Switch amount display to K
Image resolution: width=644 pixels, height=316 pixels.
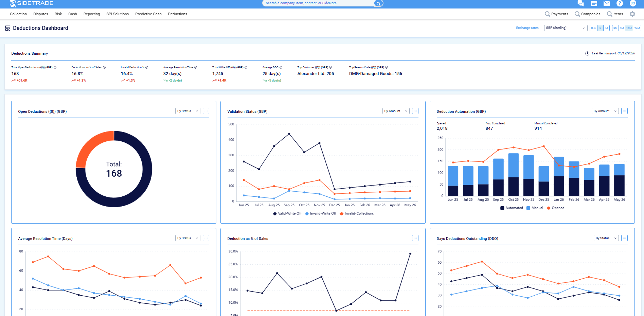[600, 28]
